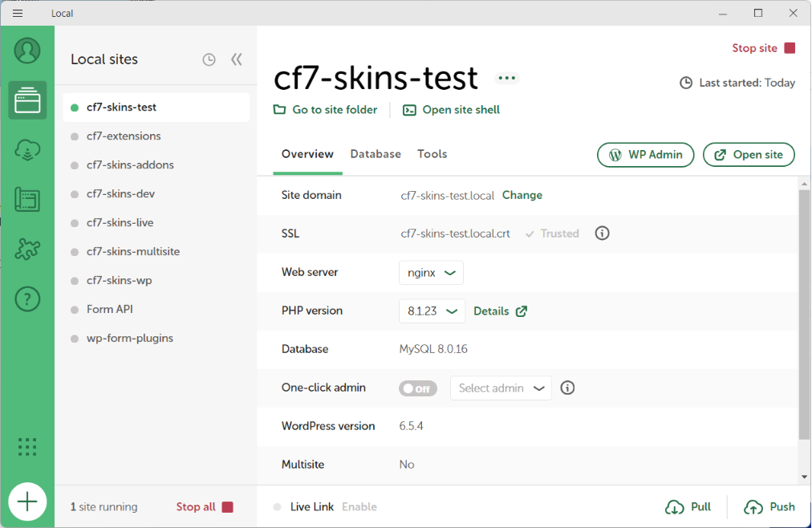The width and height of the screenshot is (812, 528).
Task: Sort sites using the clock icon
Action: (x=209, y=59)
